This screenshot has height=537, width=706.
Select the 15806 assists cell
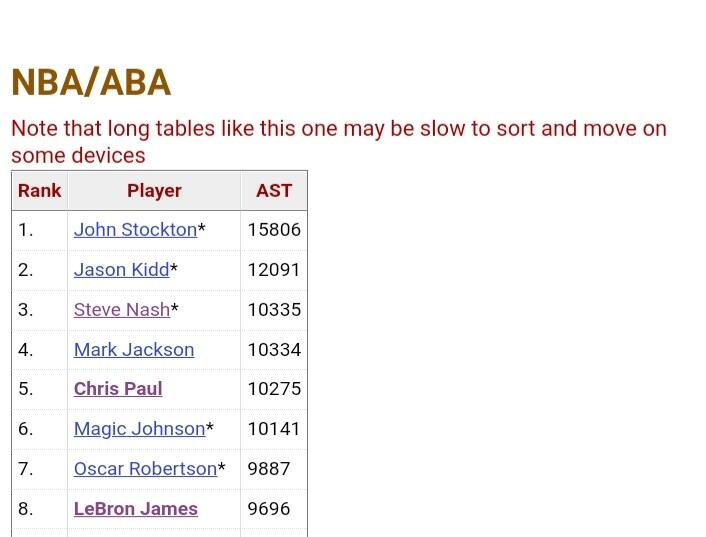(274, 229)
